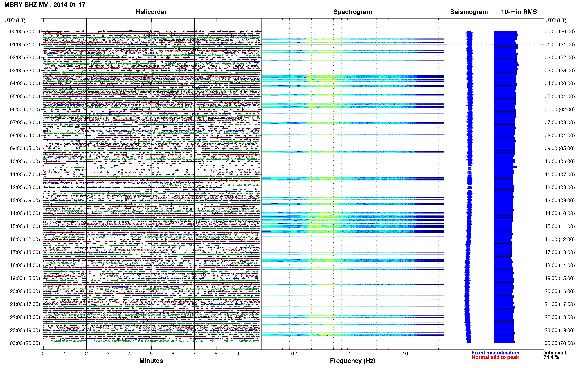Select the 'Seismogram' panel heading

coord(469,12)
